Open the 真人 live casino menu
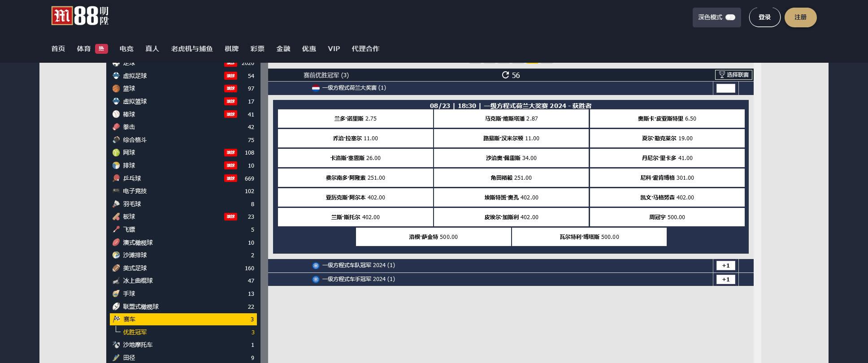Viewport: 868px width, 363px height. click(x=152, y=49)
